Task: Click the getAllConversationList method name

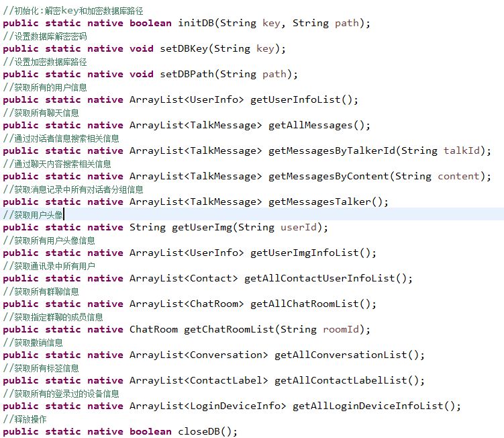Action: (341, 355)
